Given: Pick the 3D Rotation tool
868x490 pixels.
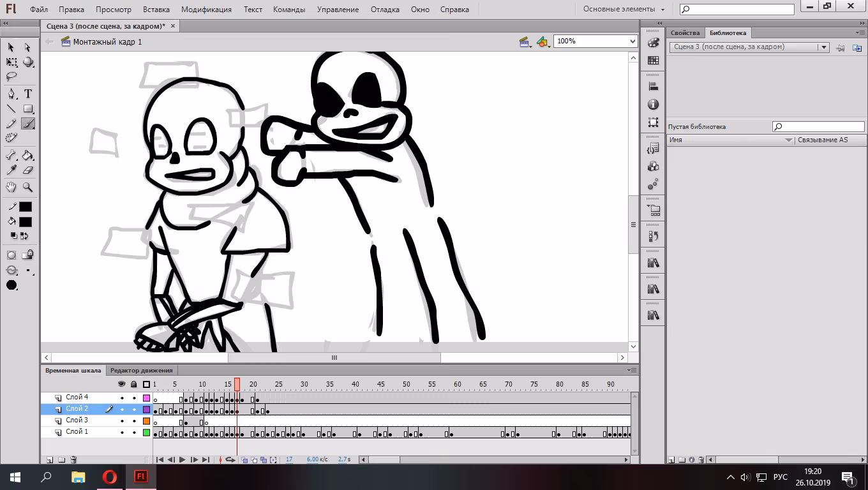Looking at the screenshot, I should [27, 62].
